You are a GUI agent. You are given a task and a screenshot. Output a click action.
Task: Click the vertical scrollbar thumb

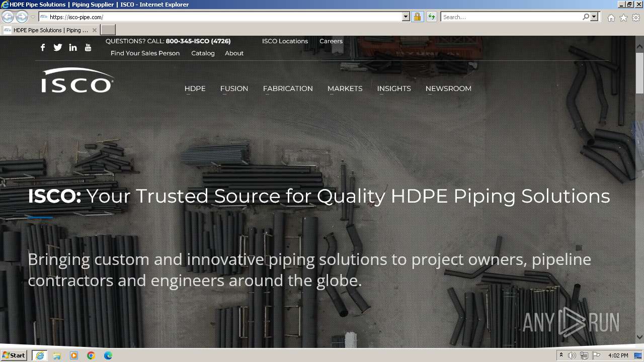[x=639, y=72]
